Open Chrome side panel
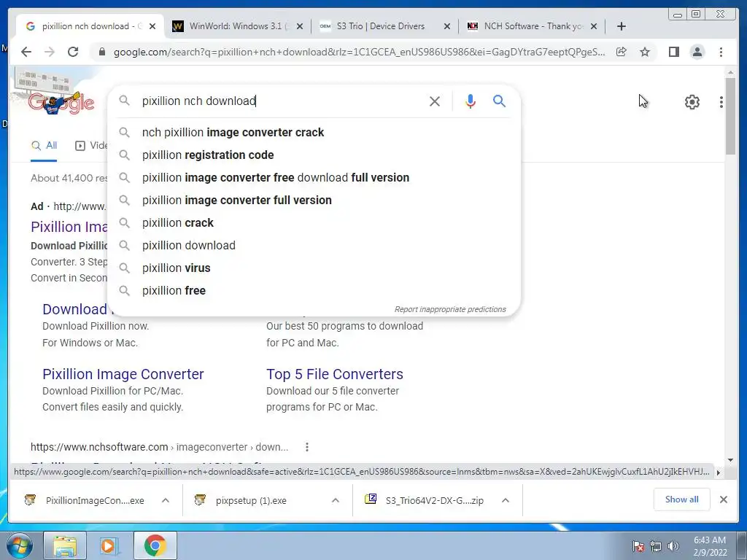 click(673, 52)
